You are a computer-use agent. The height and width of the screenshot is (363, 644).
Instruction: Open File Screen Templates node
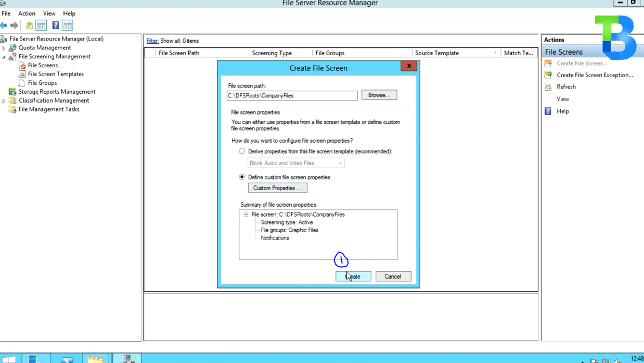click(x=55, y=74)
